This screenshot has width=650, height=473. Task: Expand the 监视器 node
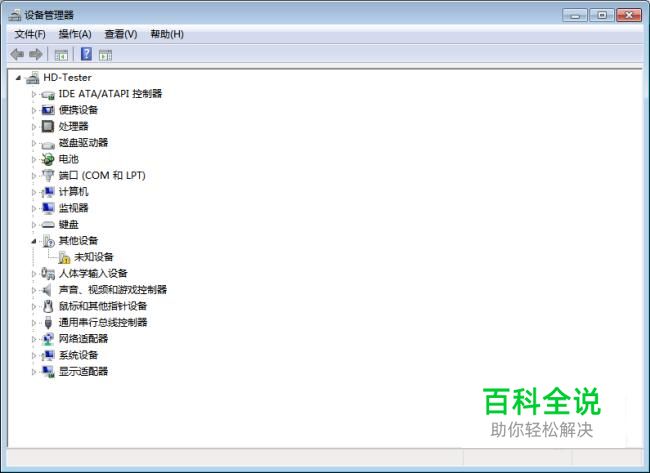[x=34, y=208]
